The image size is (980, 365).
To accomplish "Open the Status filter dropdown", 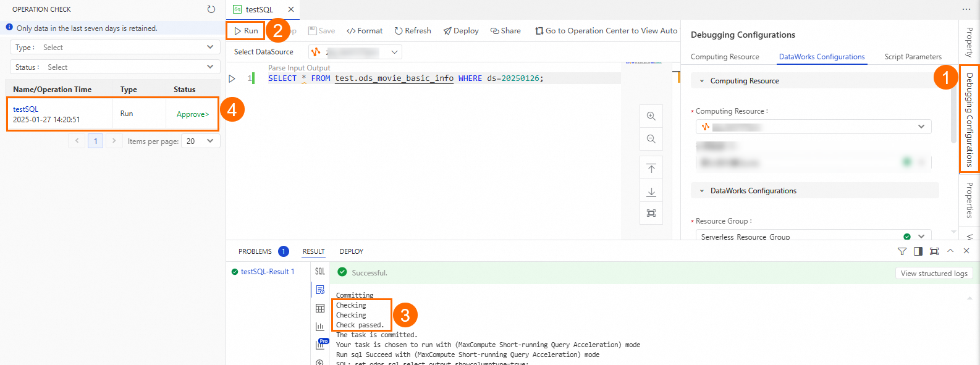I will point(115,67).
